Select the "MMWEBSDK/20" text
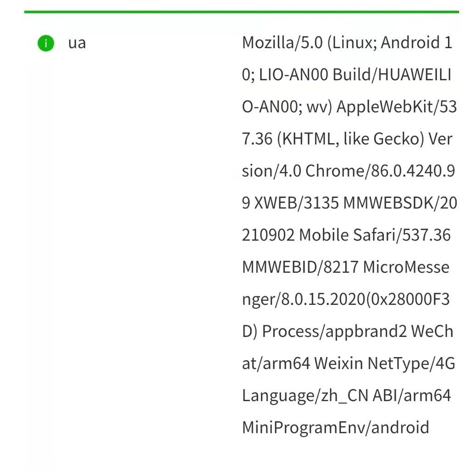Image resolution: width=476 pixels, height=470 pixels. tap(400, 203)
